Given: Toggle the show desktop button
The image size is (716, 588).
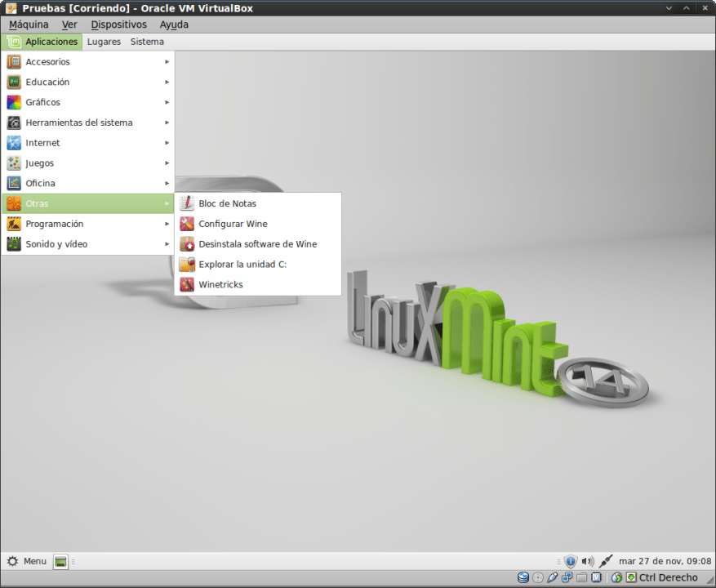Looking at the screenshot, I should [60, 561].
